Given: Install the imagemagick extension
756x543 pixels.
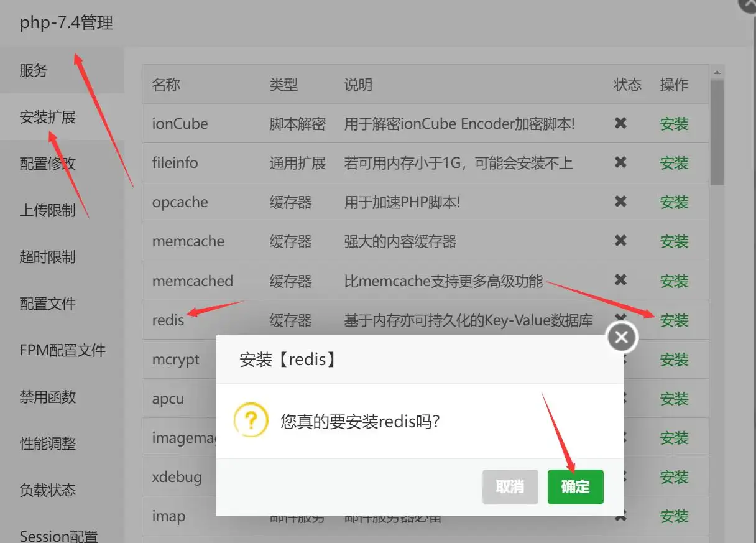Looking at the screenshot, I should [674, 438].
